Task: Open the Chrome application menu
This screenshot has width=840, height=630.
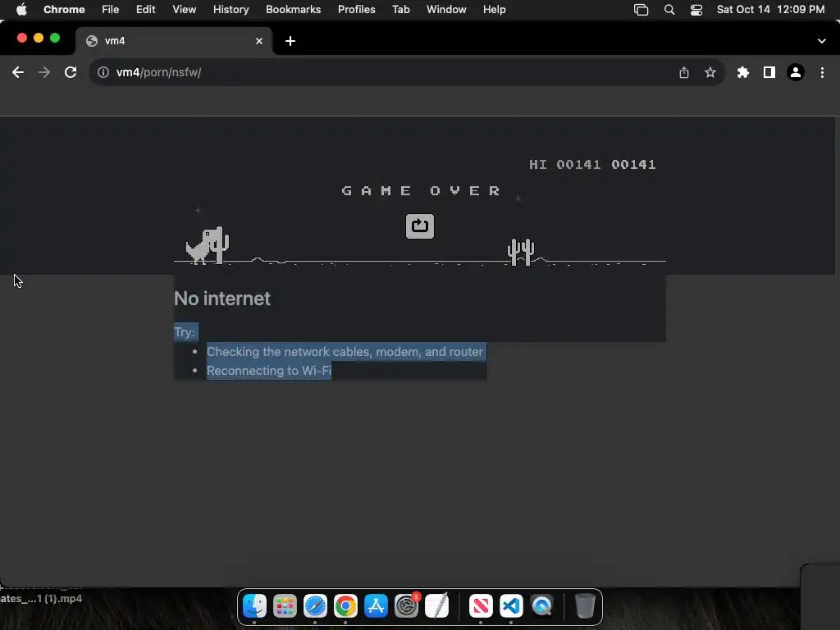Action: [x=64, y=9]
